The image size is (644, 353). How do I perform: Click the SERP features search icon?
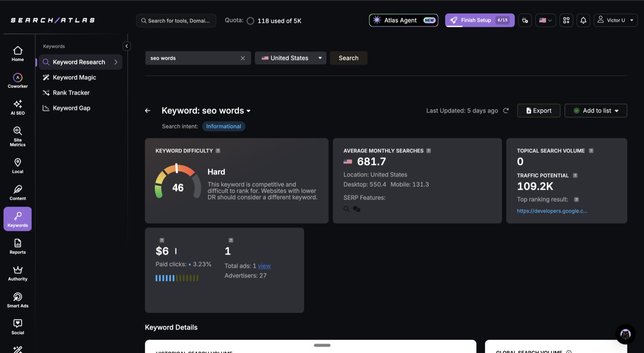(x=346, y=209)
